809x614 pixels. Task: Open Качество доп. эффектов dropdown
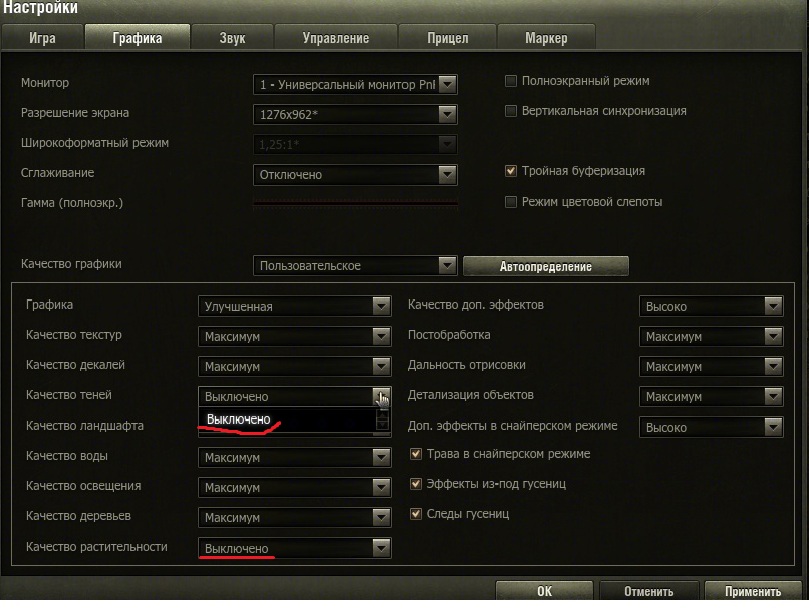click(x=711, y=306)
